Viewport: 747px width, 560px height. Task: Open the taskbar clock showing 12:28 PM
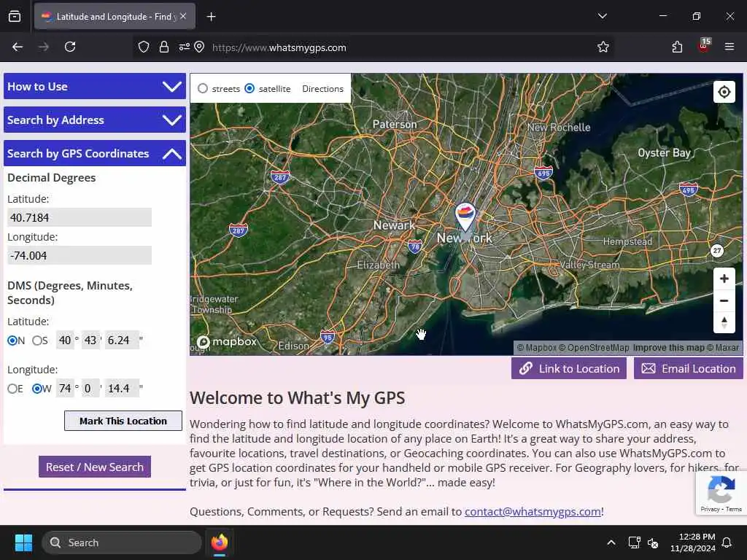pyautogui.click(x=693, y=542)
